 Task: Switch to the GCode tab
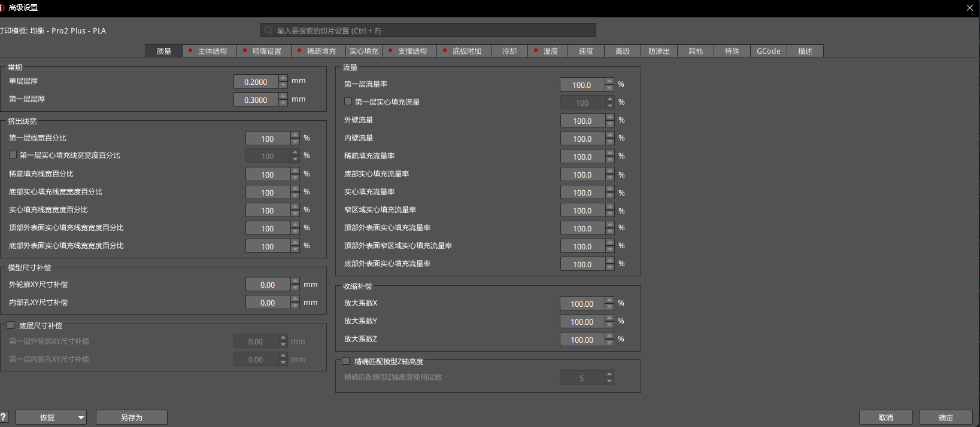(769, 51)
